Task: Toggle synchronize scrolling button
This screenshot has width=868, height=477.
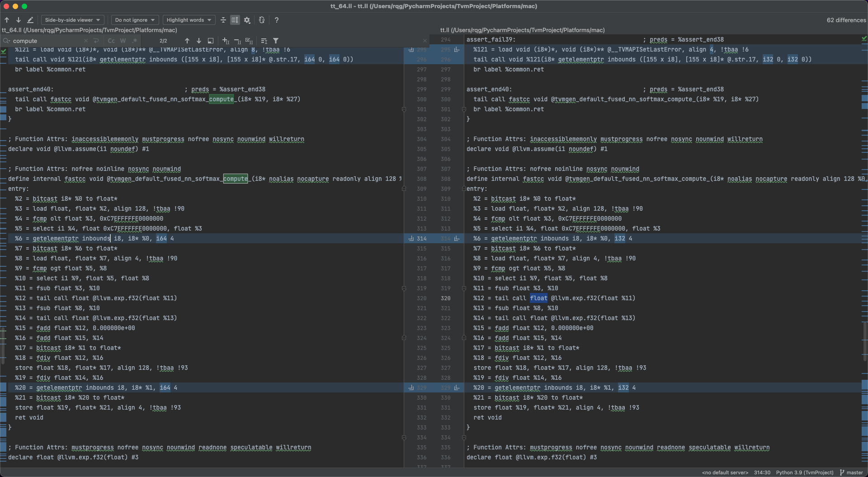Action: coord(235,20)
